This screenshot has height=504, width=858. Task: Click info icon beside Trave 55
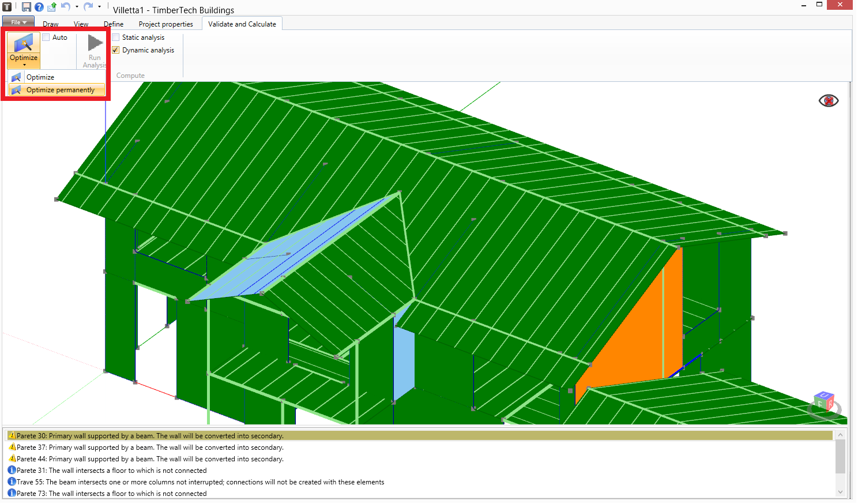(x=12, y=482)
